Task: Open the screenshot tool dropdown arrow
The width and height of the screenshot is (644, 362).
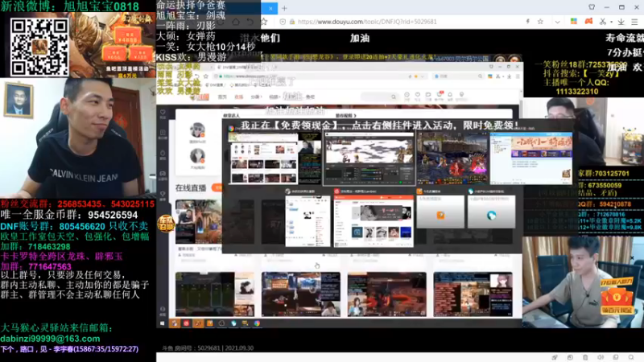Action: 611,22
